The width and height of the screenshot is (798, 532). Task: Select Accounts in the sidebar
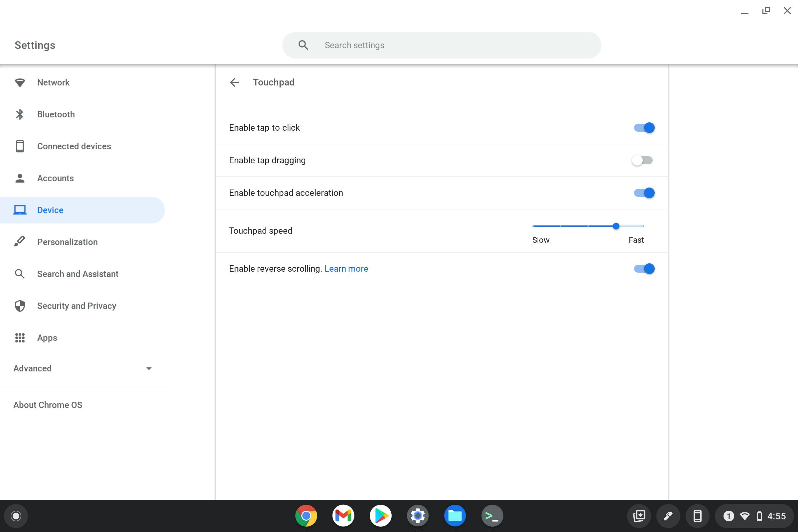point(55,178)
